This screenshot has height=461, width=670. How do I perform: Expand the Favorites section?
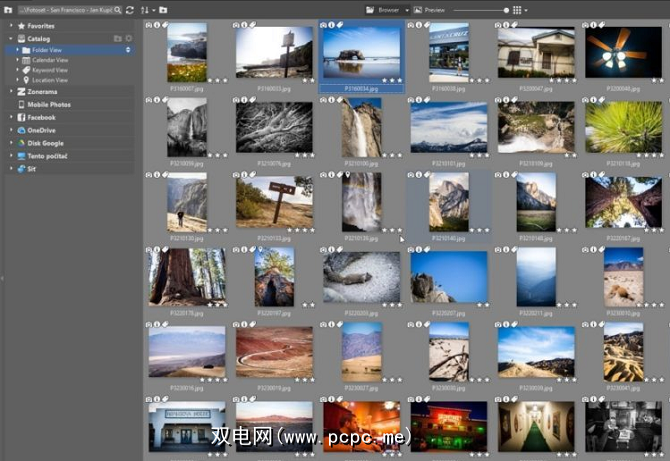[x=12, y=24]
